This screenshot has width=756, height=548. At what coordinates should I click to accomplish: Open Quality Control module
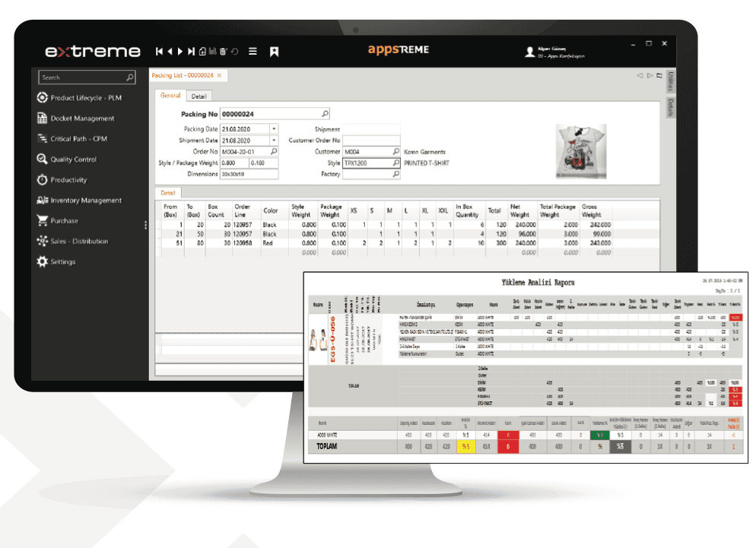coord(67,159)
